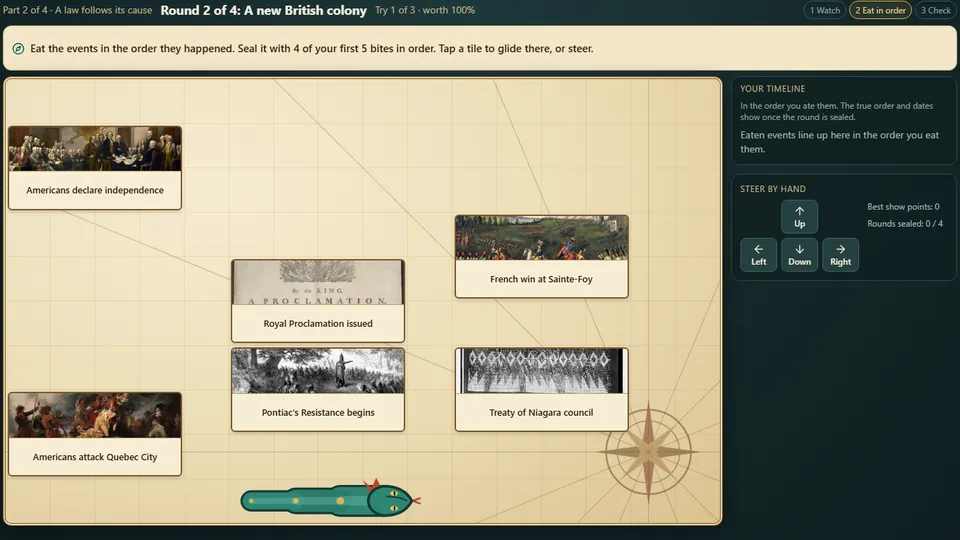Click the Pontiac council engraving image
This screenshot has height=540, width=960.
pyautogui.click(x=318, y=371)
